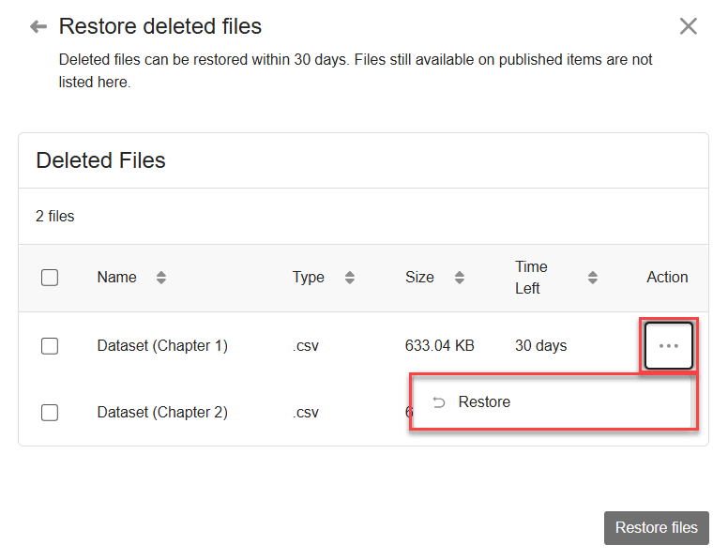Click the Type column header label
Image resolution: width=728 pixels, height=560 pixels.
308,278
